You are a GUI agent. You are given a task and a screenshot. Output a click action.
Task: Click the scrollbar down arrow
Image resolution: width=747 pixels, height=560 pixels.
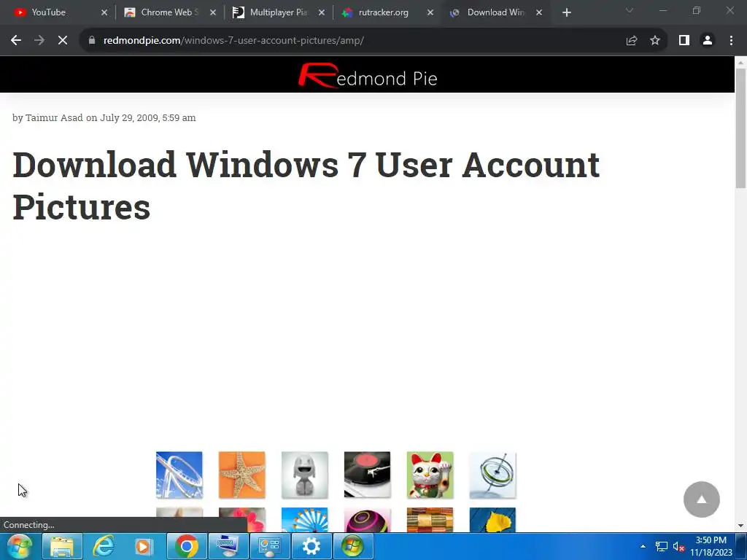741,526
